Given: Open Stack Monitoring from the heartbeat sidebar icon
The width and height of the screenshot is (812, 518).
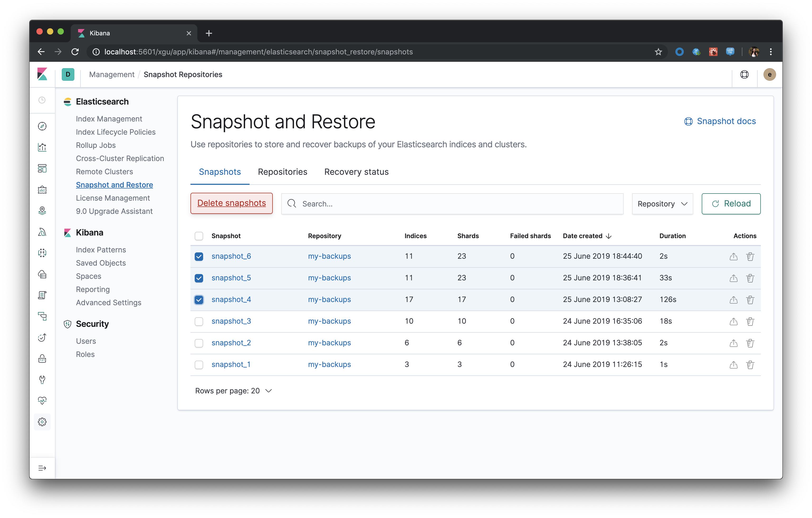Looking at the screenshot, I should (x=42, y=401).
